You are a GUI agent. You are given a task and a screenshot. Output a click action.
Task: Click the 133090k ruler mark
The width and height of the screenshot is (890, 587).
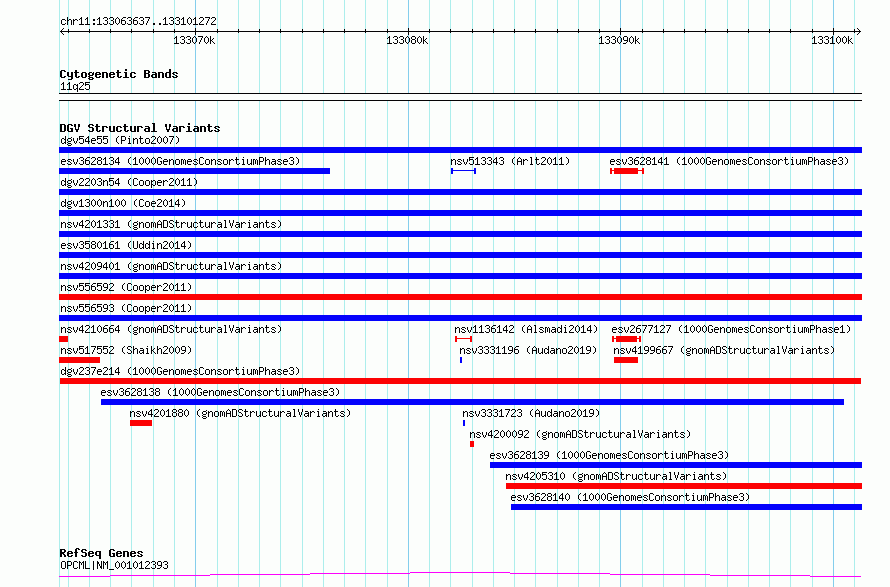pos(619,40)
